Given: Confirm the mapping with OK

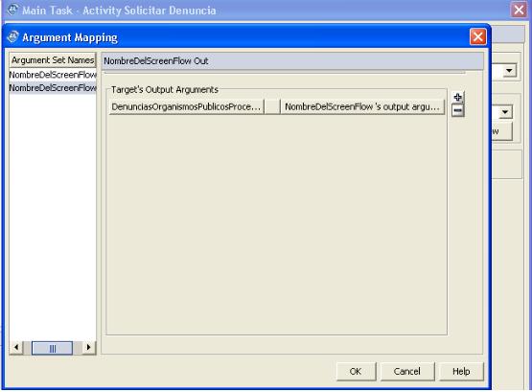Looking at the screenshot, I should click(356, 371).
